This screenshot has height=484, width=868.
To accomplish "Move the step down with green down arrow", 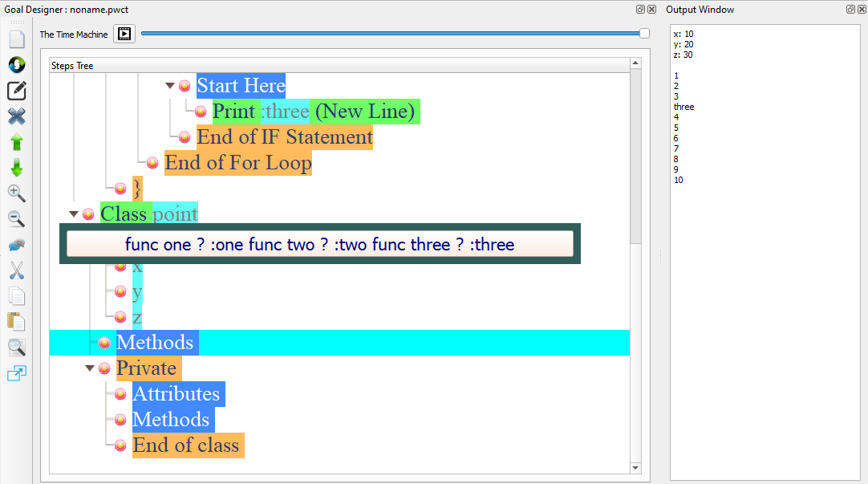I will (x=16, y=167).
